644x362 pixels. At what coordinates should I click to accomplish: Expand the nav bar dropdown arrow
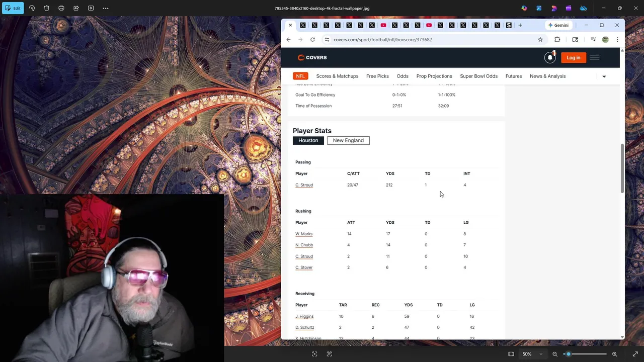click(604, 76)
